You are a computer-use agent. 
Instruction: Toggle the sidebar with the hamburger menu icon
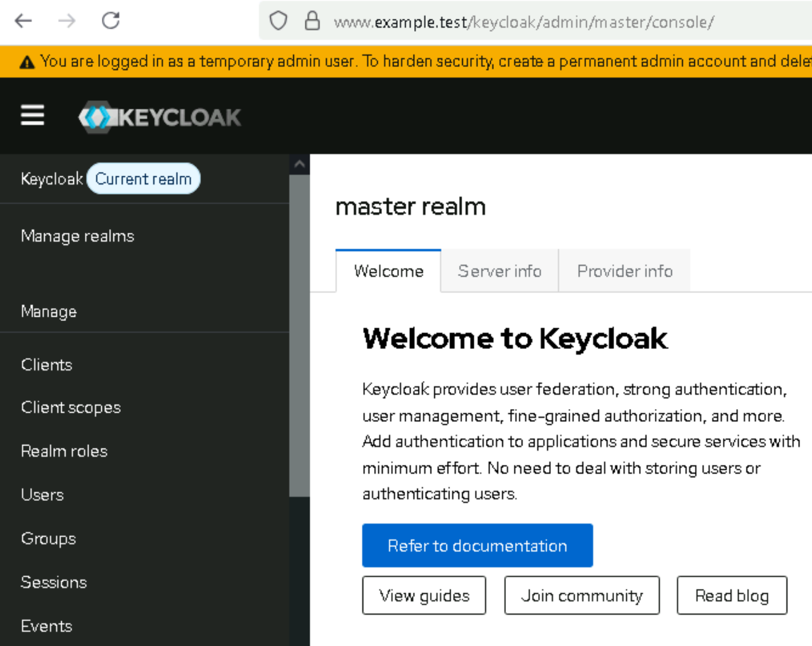32,115
